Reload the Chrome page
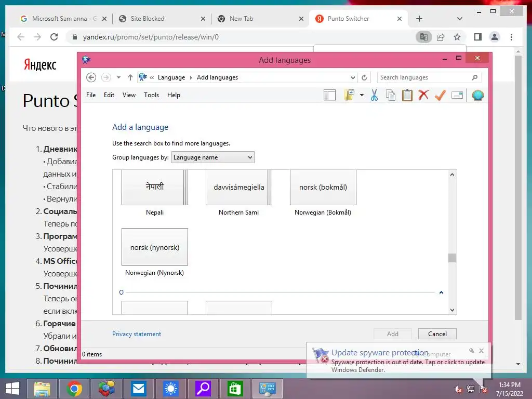 tap(54, 37)
